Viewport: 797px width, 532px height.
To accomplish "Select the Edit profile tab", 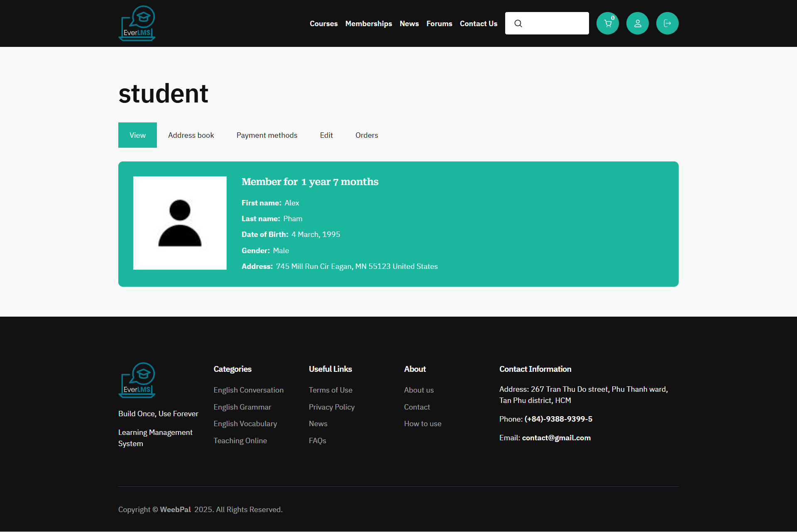I will pyautogui.click(x=326, y=135).
